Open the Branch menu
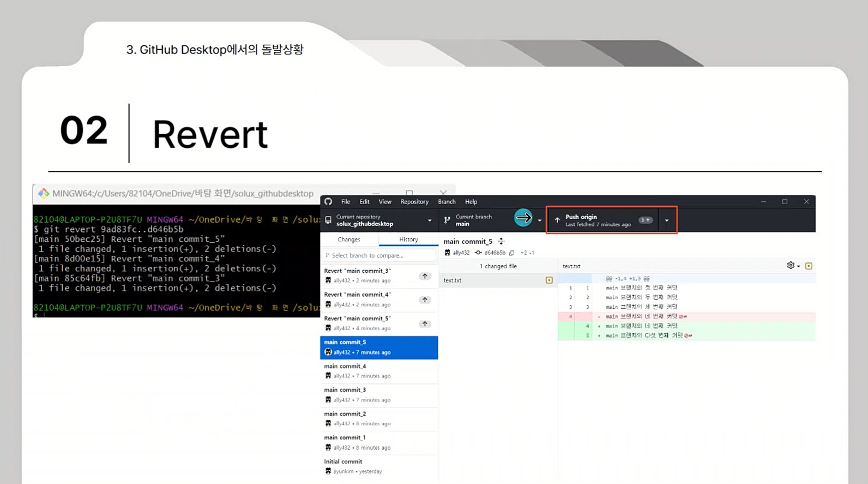 (x=447, y=201)
